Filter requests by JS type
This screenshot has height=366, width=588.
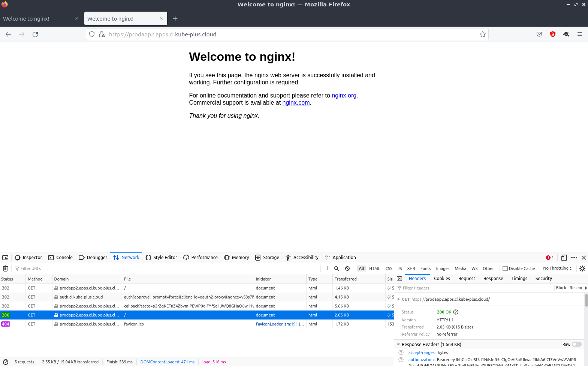pos(400,268)
